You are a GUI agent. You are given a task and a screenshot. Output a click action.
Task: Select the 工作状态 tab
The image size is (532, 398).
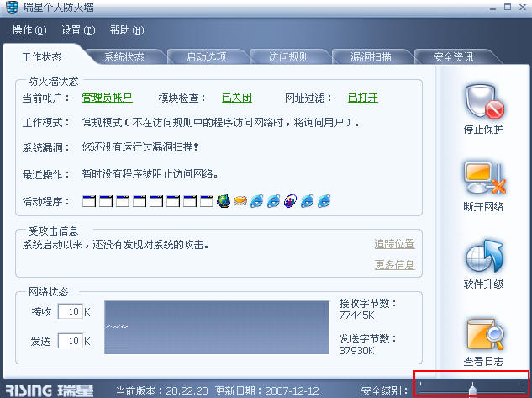tap(41, 56)
